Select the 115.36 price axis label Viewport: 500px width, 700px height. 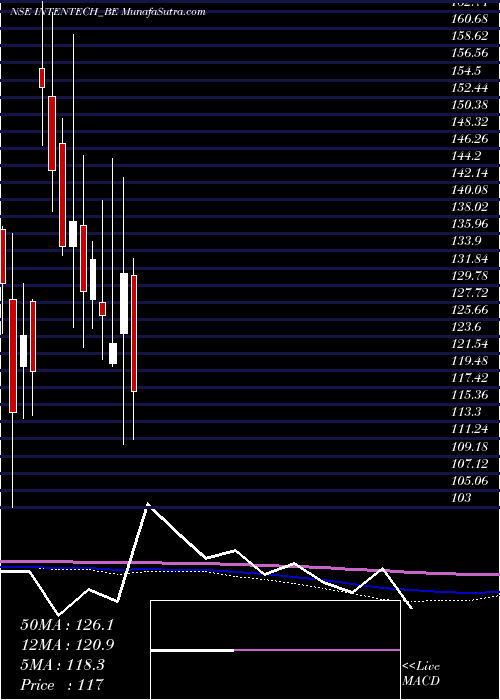pyautogui.click(x=470, y=396)
